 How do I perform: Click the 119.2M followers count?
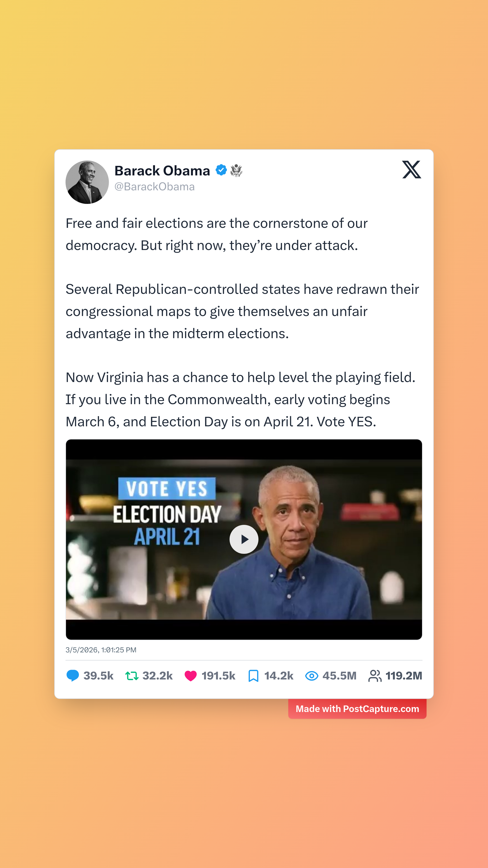[404, 676]
